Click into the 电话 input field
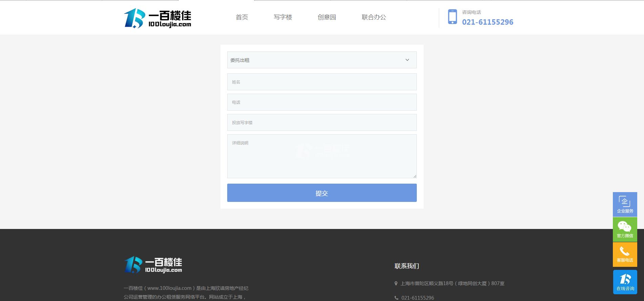This screenshot has width=644, height=301. pos(322,102)
